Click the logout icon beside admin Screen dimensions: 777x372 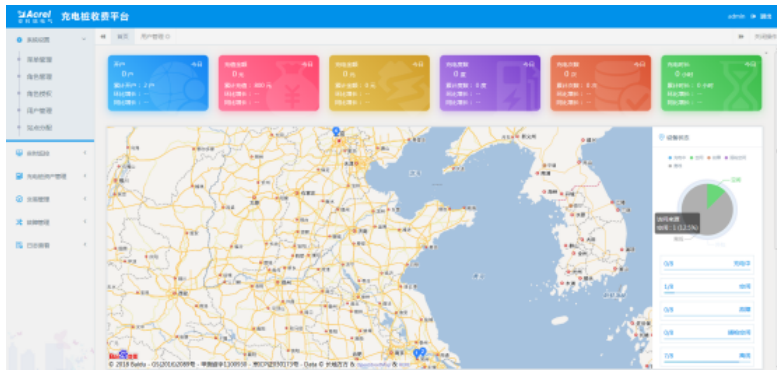pos(753,16)
